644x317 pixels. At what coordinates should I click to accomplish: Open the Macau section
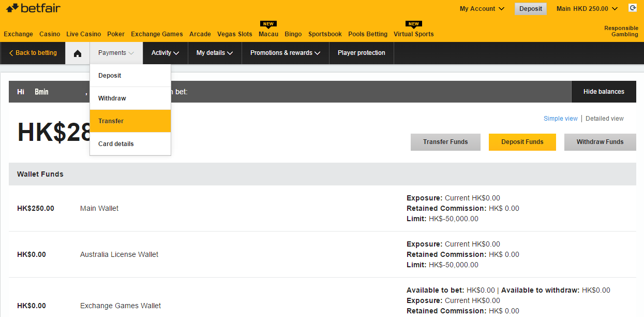click(268, 34)
